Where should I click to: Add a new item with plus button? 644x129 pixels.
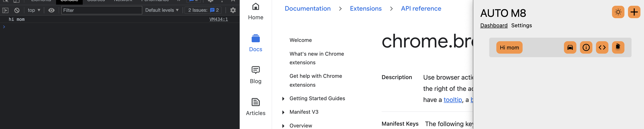point(634,12)
